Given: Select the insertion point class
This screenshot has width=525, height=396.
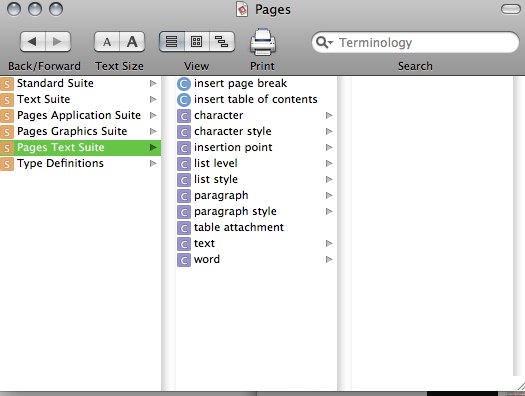Looking at the screenshot, I should [256, 148].
